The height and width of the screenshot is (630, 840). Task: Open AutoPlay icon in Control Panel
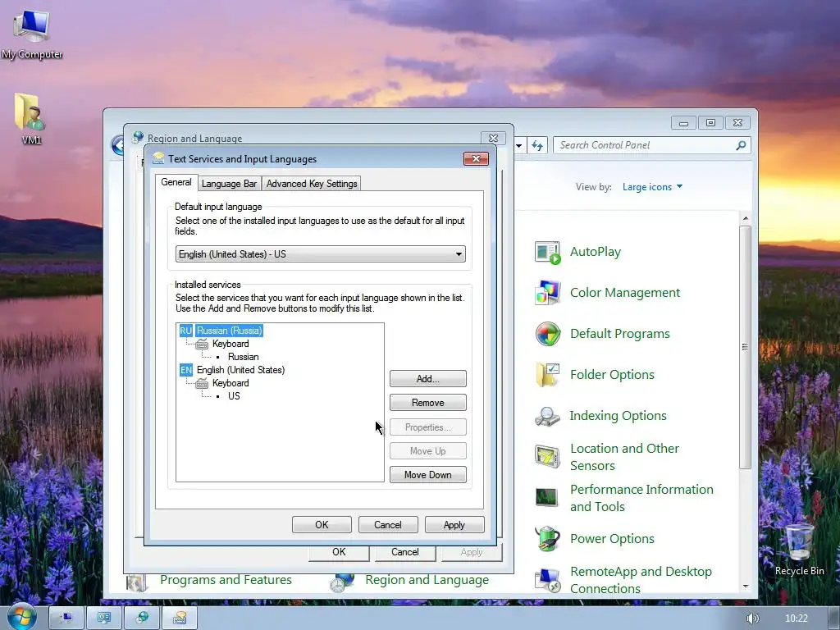point(547,252)
